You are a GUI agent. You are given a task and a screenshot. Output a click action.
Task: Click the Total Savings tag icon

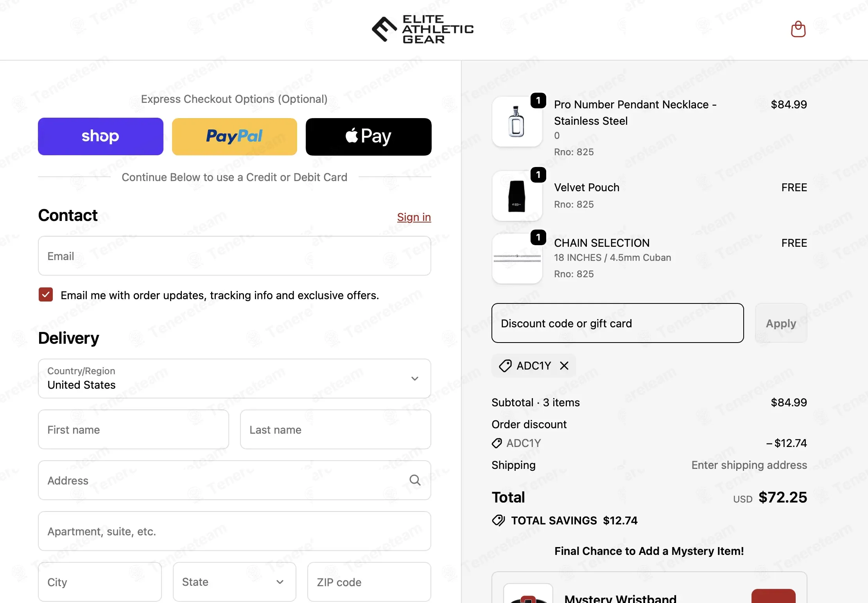click(499, 520)
